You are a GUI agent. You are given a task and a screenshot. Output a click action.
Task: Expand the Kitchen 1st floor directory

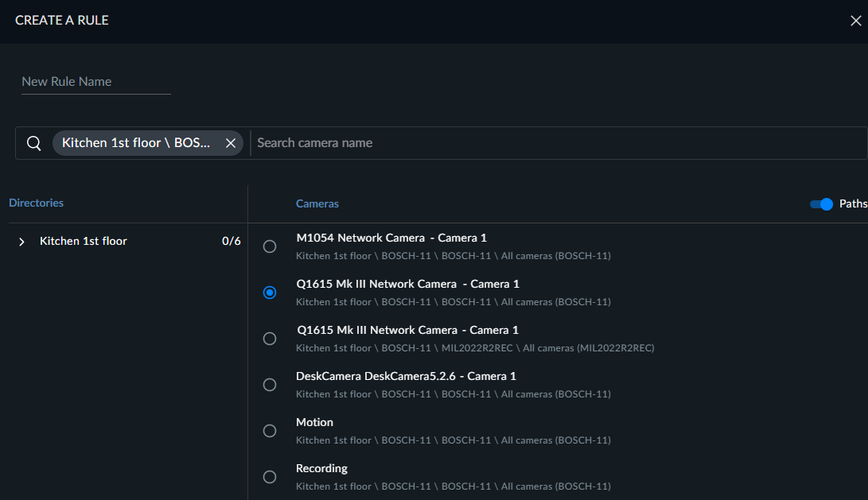click(x=21, y=242)
